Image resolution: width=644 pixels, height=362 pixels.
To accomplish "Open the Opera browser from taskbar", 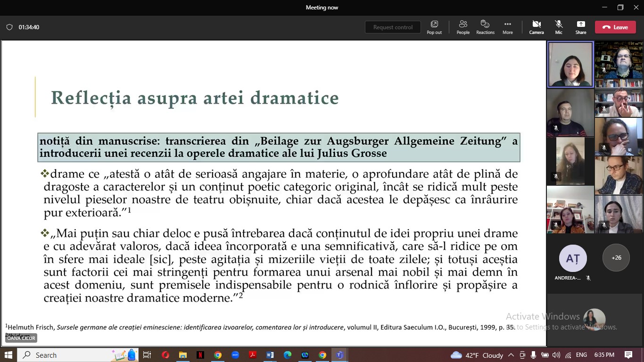I will [x=165, y=355].
